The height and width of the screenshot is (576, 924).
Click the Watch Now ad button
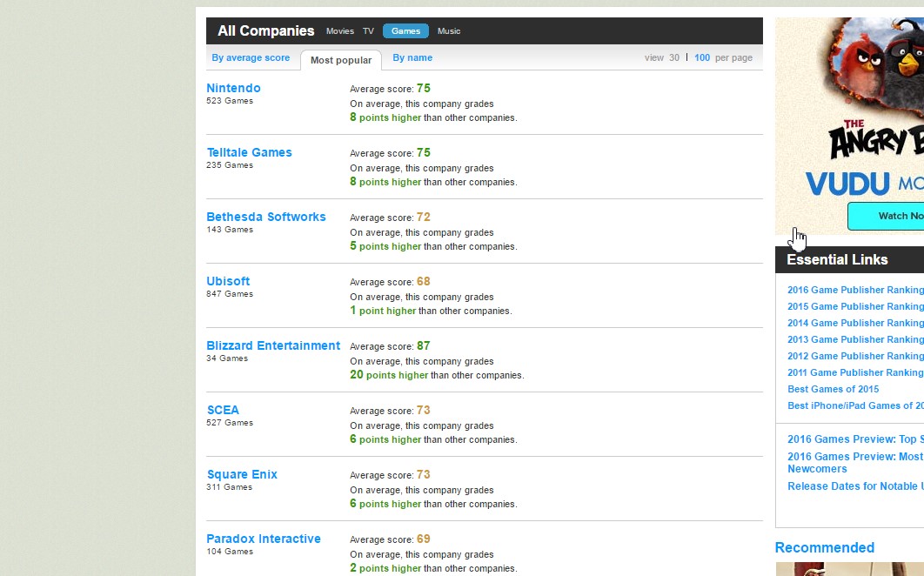pyautogui.click(x=887, y=216)
